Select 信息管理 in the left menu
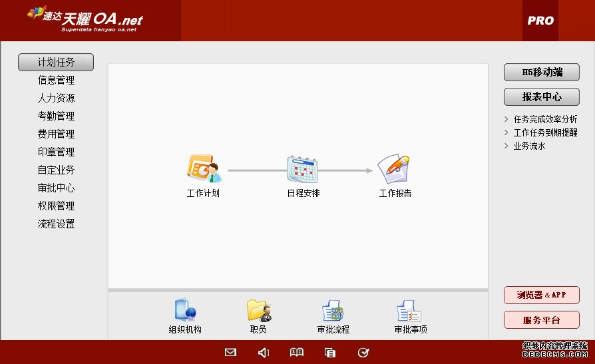 [x=56, y=81]
